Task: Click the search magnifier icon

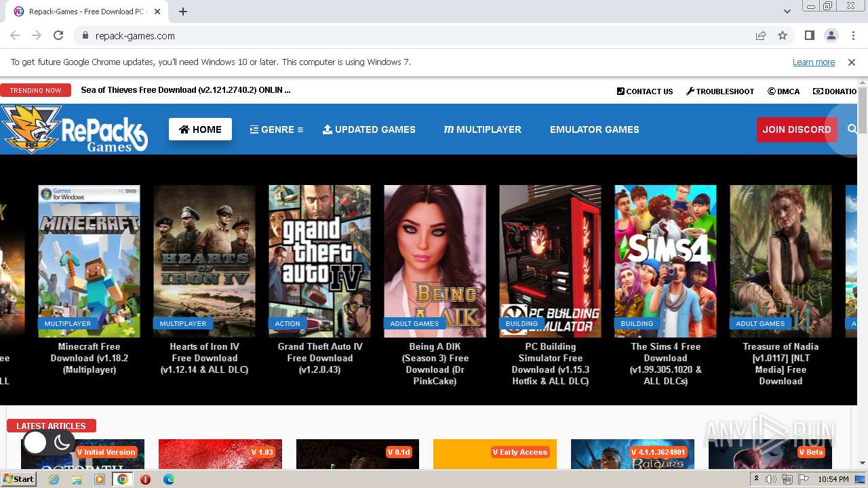Action: point(852,129)
